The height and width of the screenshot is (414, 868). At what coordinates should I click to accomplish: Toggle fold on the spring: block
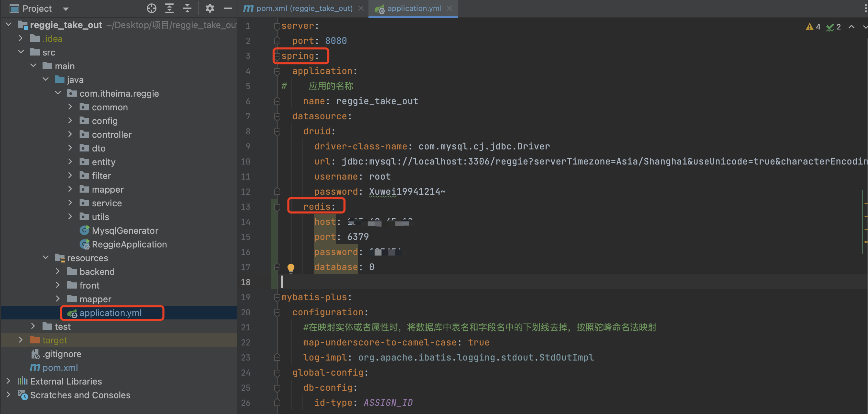coord(277,56)
